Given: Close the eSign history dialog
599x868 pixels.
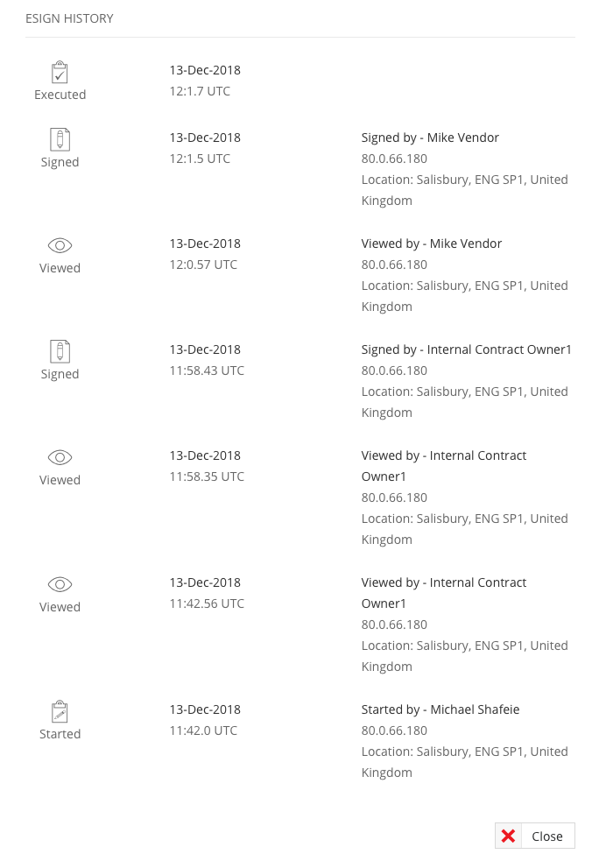Looking at the screenshot, I should 535,836.
